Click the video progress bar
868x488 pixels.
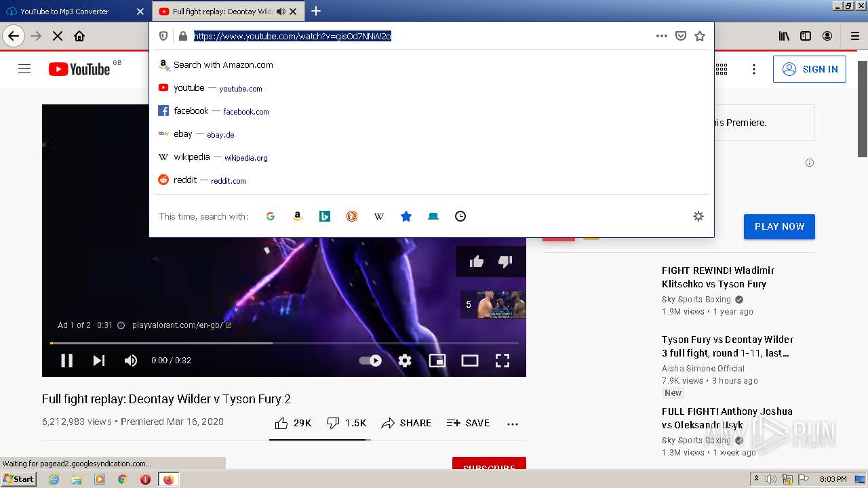click(x=284, y=343)
